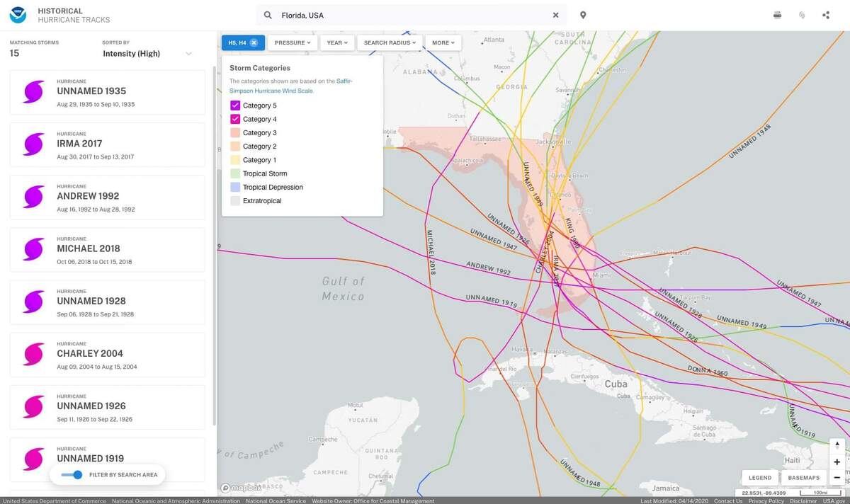Screen dimensions: 850x504
Task: Remove the H5, H4 filter chip
Action: (x=254, y=42)
